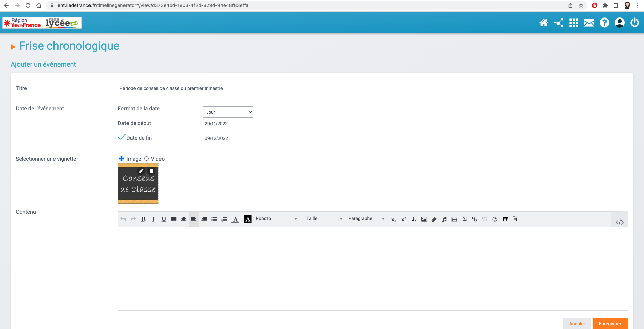Viewport: 644px width, 329px height.
Task: Open the messaging envelope icon
Action: tap(589, 23)
